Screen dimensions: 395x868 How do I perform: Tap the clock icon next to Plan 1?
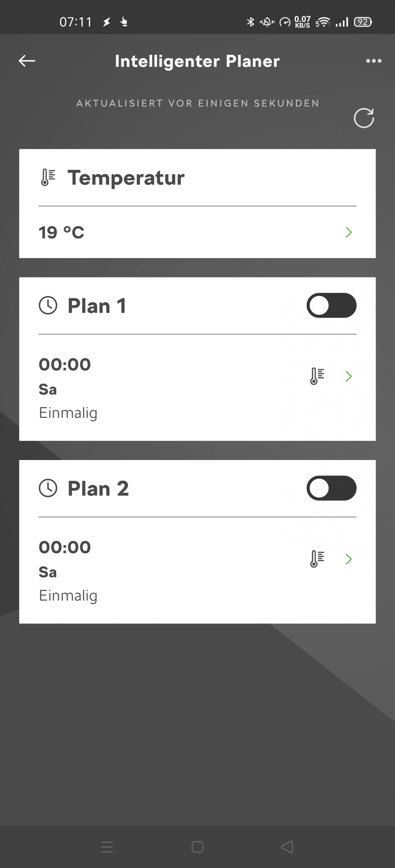(48, 306)
